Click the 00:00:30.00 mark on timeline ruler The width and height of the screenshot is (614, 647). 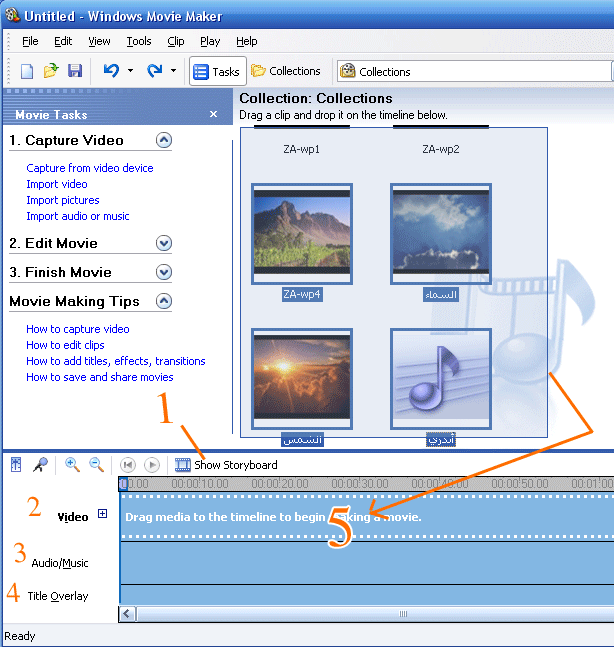(x=360, y=483)
